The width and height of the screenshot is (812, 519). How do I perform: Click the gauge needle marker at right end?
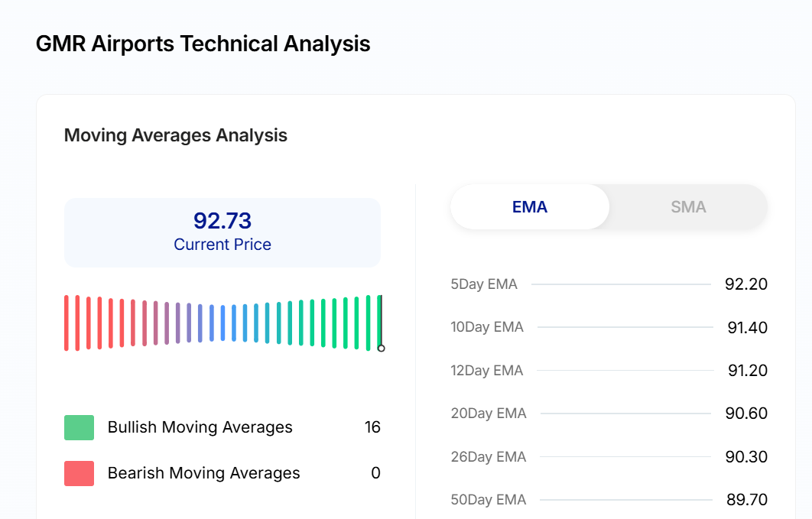(381, 348)
